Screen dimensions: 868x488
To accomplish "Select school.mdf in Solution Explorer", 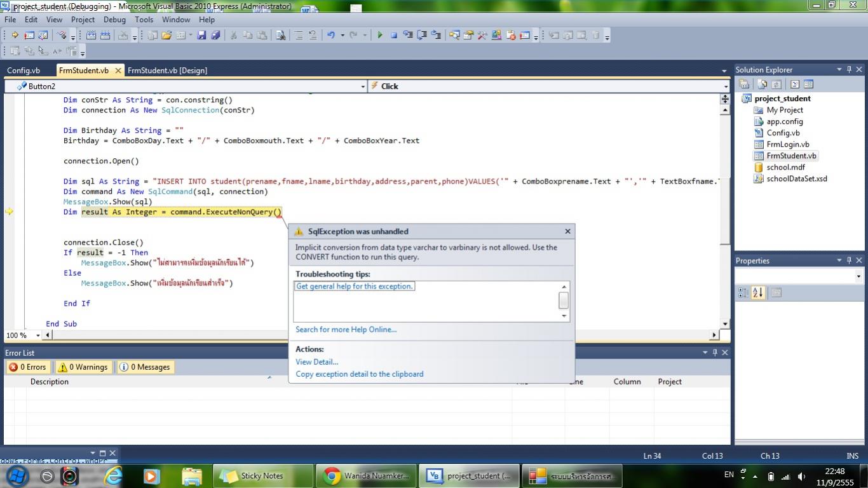I will pyautogui.click(x=785, y=167).
